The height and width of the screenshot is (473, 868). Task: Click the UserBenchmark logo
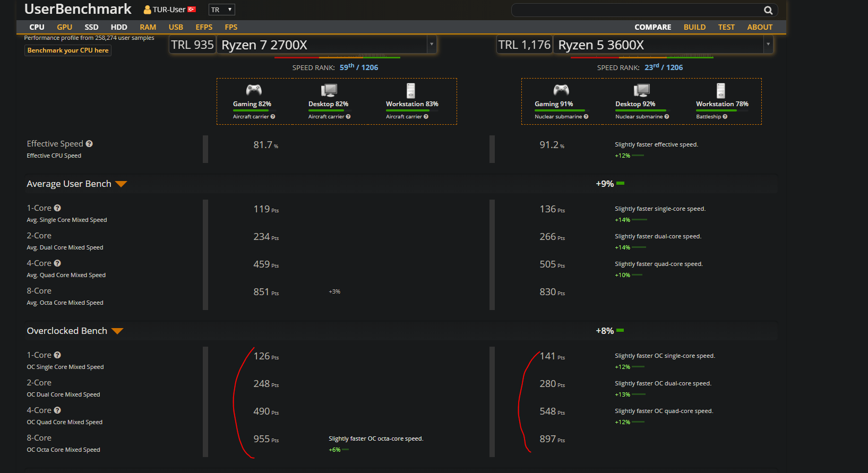[78, 9]
